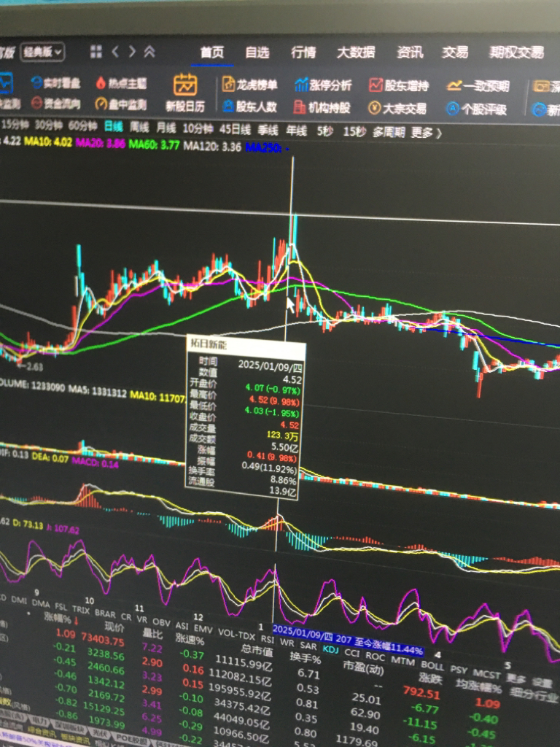The height and width of the screenshot is (747, 560).
Task: Select the BRAR indicator tab
Action: (x=105, y=614)
